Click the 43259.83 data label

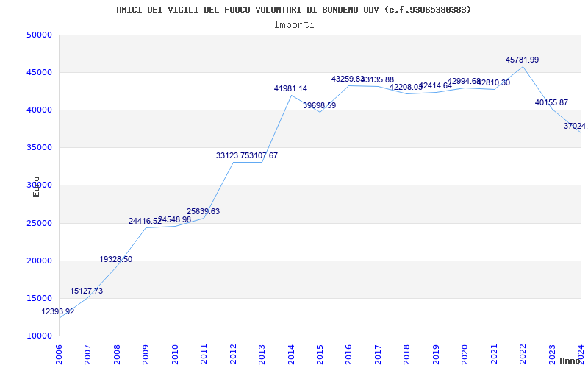[x=348, y=79]
